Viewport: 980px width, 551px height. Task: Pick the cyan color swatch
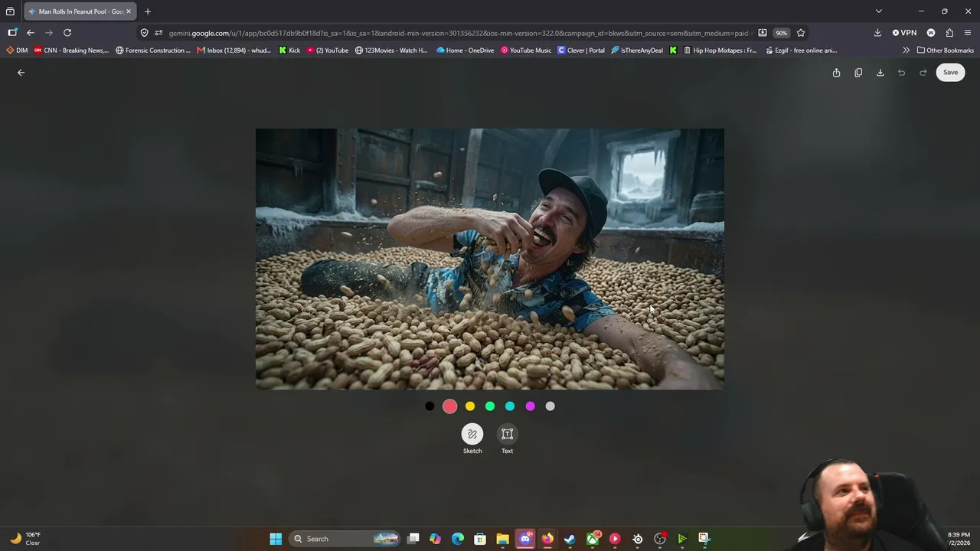point(510,406)
